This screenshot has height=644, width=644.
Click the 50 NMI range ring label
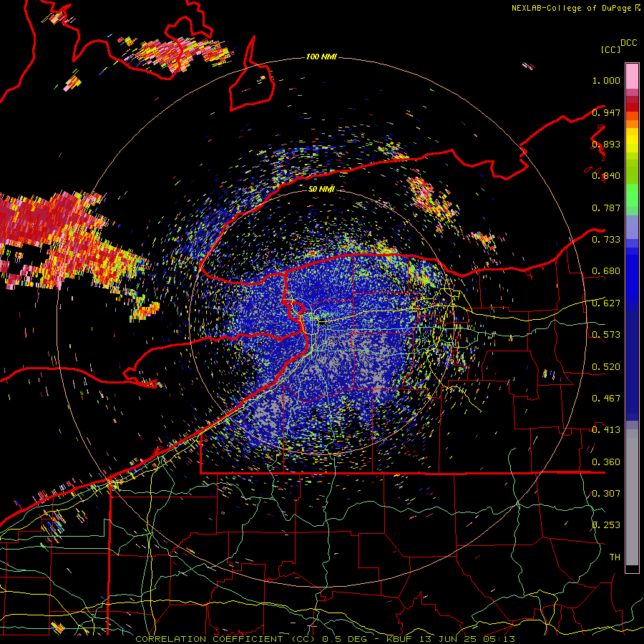pos(321,189)
